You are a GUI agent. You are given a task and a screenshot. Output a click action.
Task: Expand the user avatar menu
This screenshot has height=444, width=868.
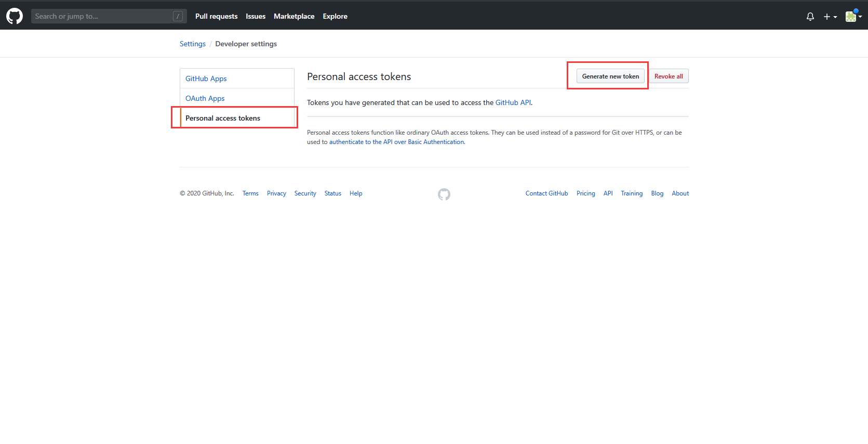(x=853, y=17)
